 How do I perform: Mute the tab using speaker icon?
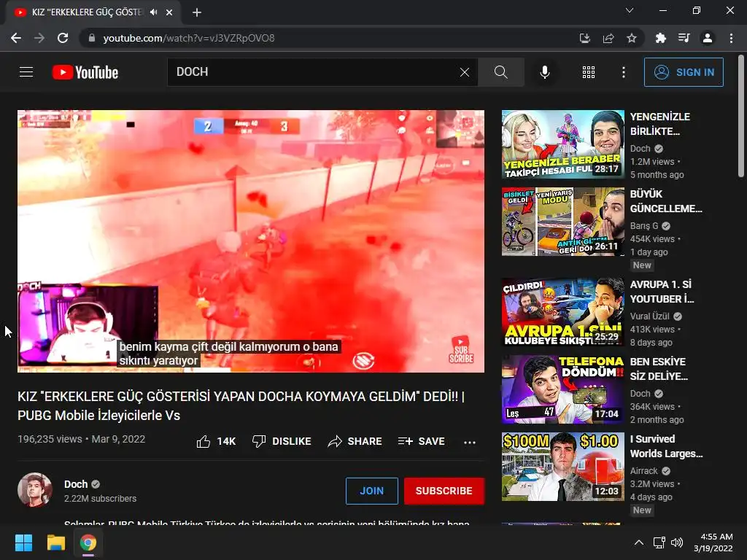[153, 12]
